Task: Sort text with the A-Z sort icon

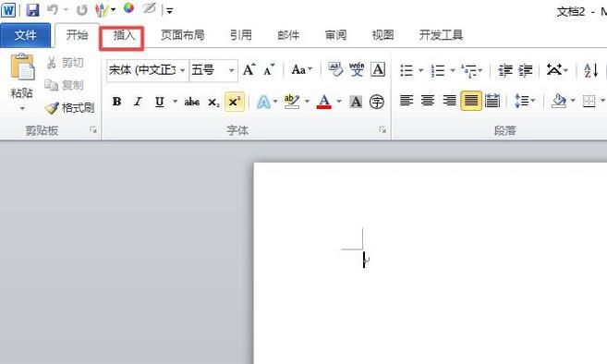Action: click(591, 70)
